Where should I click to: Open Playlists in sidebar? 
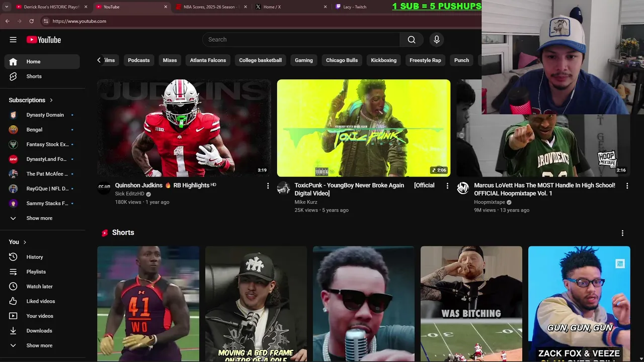point(42,271)
